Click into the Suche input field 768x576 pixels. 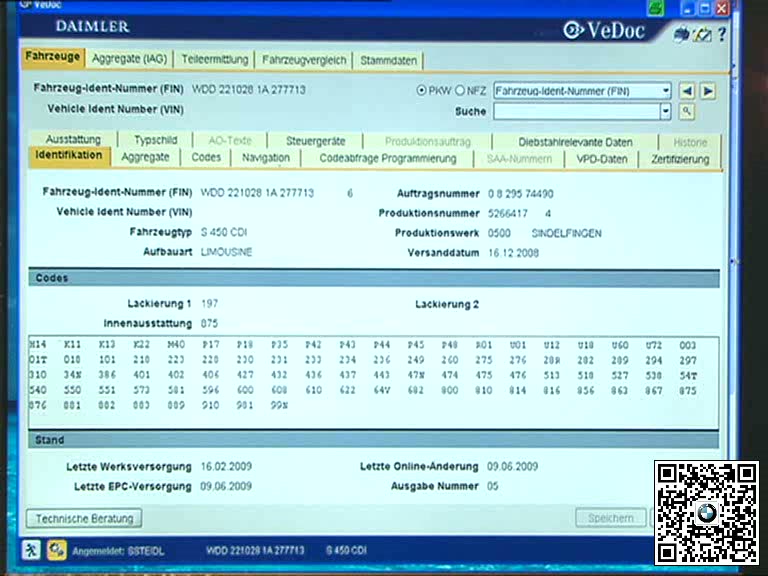click(576, 112)
